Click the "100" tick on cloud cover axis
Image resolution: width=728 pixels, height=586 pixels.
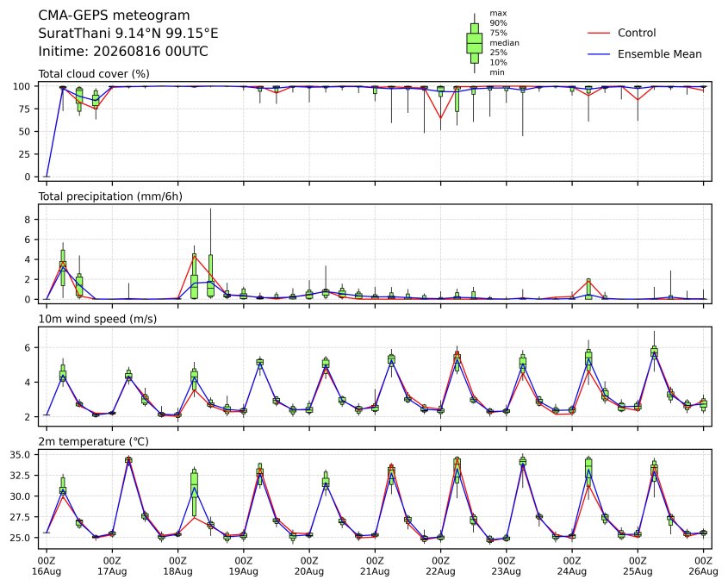(22, 86)
